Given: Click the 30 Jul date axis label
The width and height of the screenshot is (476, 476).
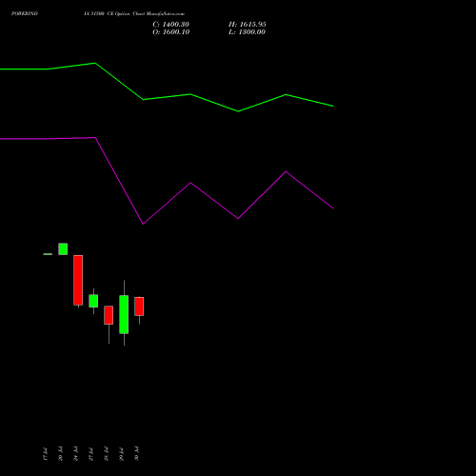Looking at the screenshot, I should coord(136,454).
